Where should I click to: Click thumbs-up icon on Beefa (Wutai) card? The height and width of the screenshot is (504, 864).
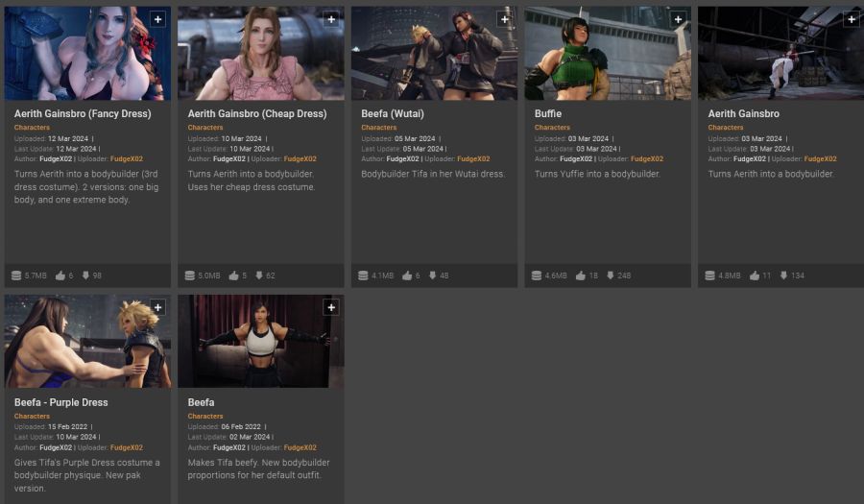click(407, 276)
